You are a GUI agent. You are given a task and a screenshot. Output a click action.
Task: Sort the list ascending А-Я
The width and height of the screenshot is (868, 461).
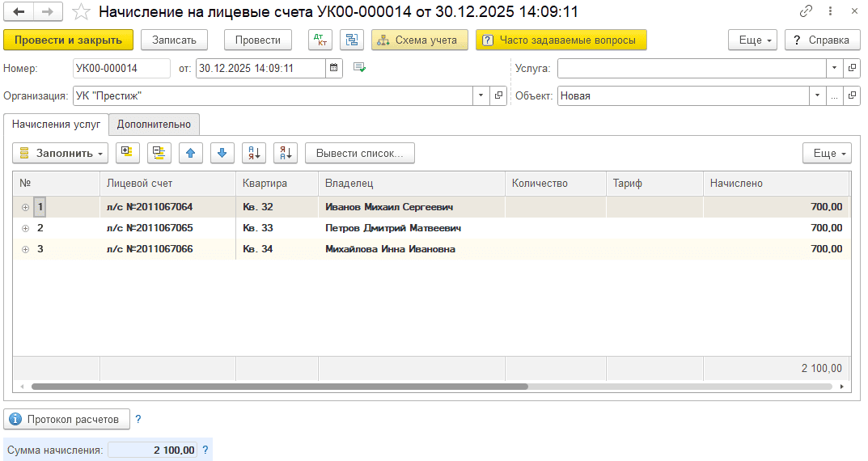tap(254, 153)
